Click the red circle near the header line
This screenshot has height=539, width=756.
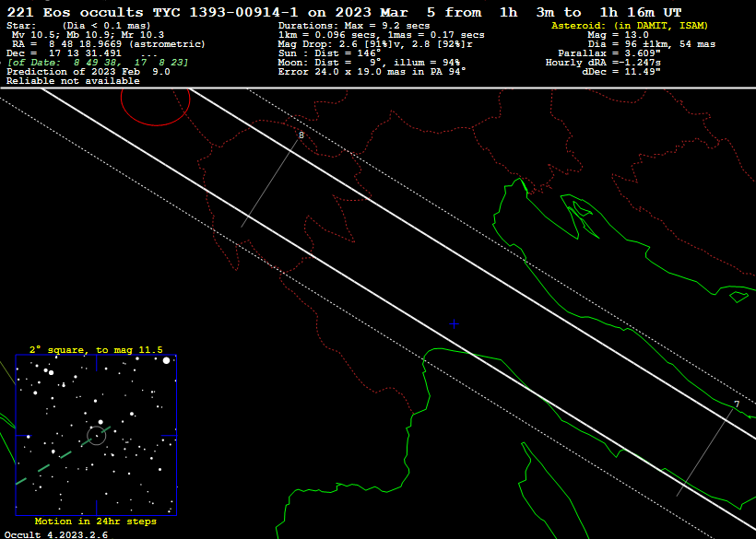pos(155,107)
